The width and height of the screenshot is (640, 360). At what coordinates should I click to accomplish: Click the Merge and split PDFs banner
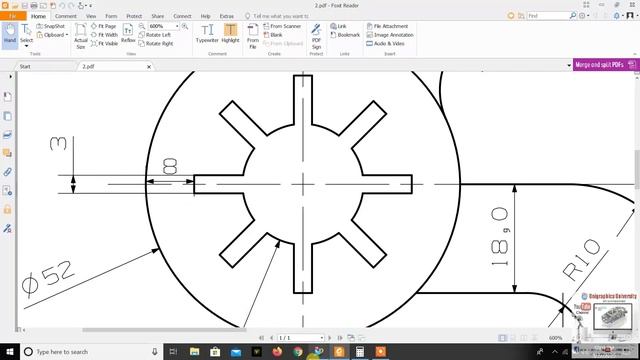pyautogui.click(x=606, y=64)
